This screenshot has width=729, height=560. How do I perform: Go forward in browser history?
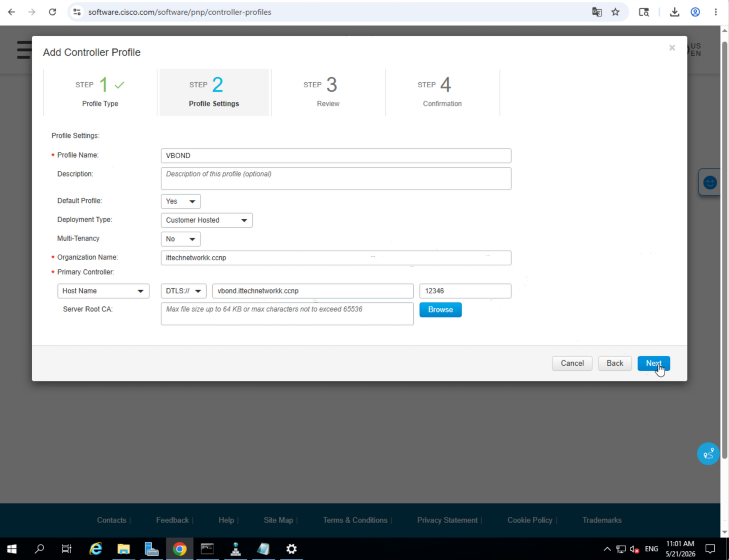[32, 12]
